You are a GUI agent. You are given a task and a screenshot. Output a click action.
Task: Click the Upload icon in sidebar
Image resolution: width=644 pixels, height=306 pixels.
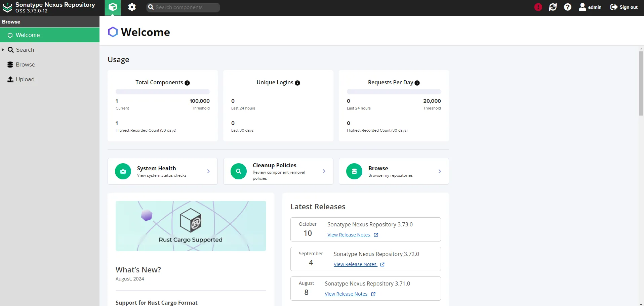pos(10,79)
